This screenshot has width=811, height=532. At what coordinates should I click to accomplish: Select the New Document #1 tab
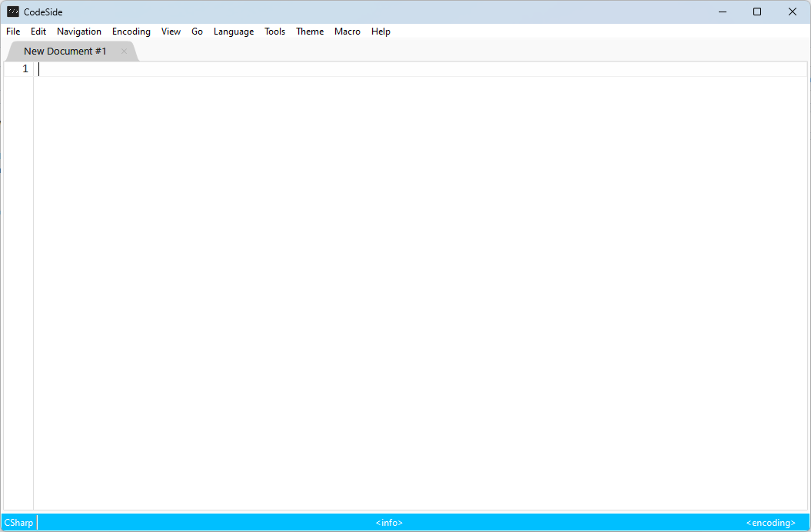(65, 51)
